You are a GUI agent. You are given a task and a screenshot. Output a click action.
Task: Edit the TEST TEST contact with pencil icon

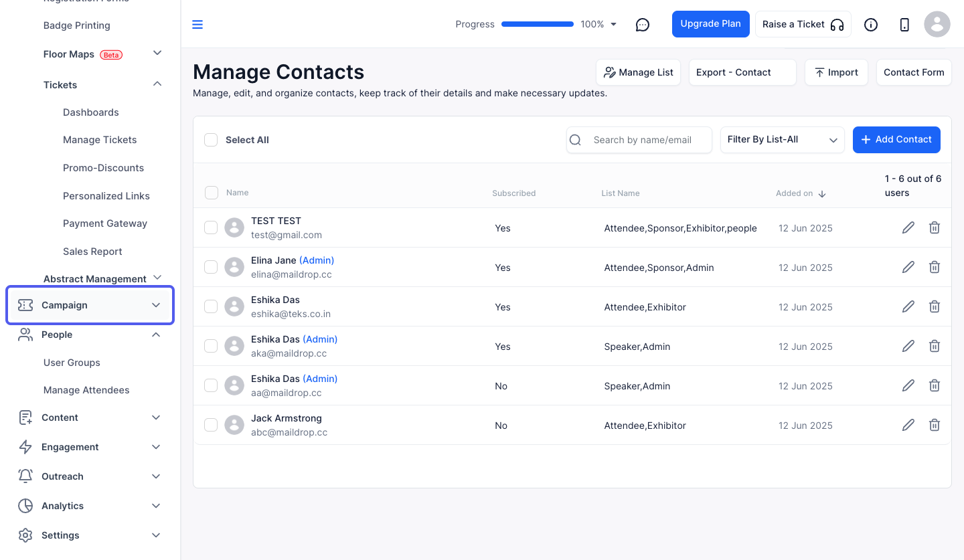coord(908,227)
